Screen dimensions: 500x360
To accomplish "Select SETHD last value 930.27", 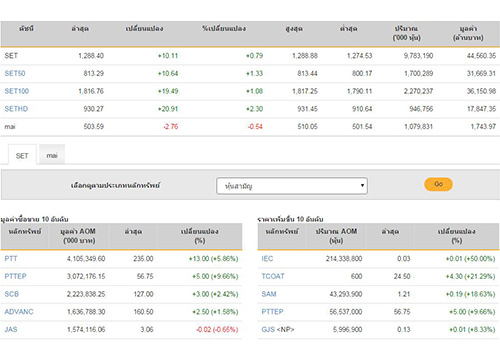I will pyautogui.click(x=94, y=109).
